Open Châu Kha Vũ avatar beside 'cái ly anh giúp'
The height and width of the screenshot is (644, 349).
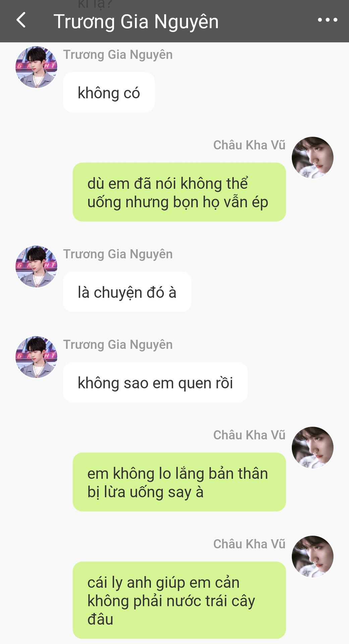312,557
